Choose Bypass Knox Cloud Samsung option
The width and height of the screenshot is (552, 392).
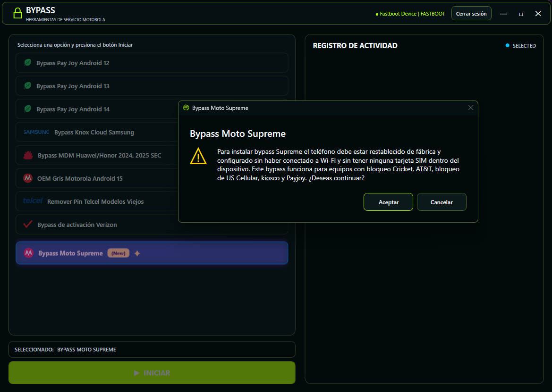(x=97, y=132)
